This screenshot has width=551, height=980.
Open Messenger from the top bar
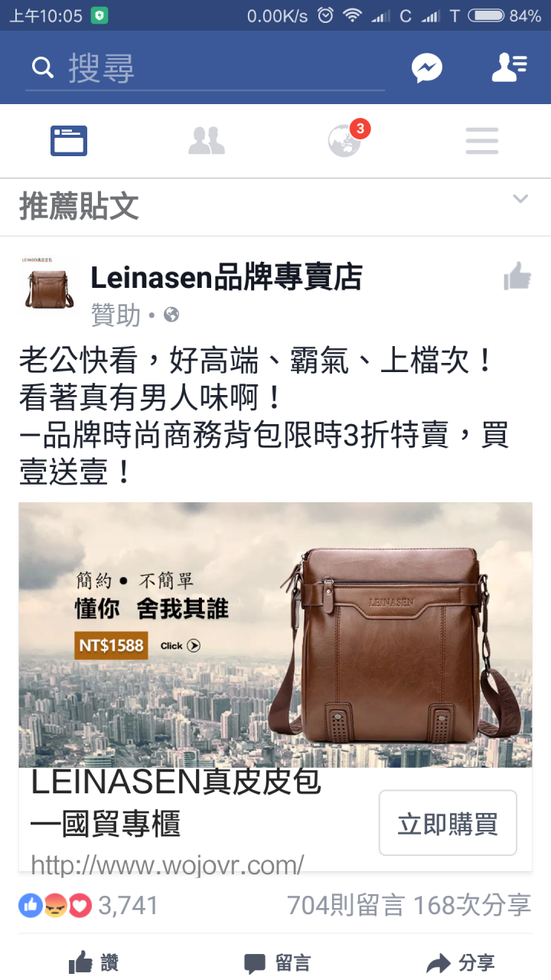pyautogui.click(x=427, y=68)
